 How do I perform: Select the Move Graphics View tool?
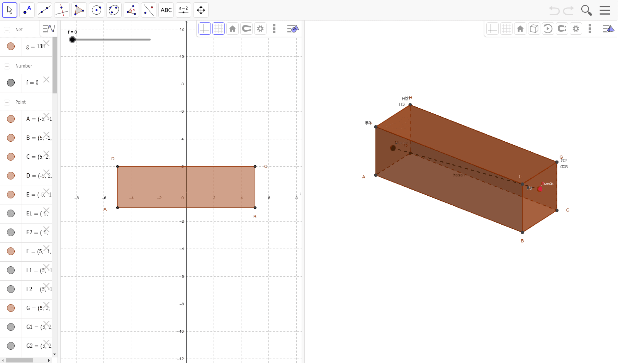pos(201,10)
